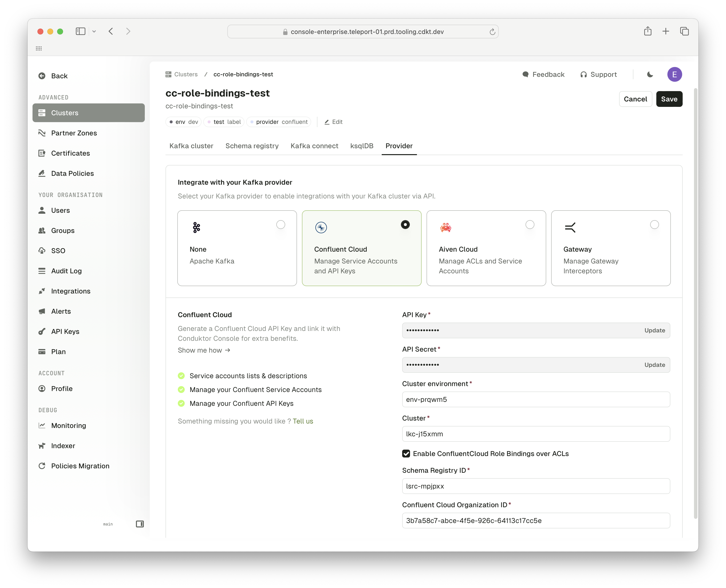Click the Cluster environment input field
726x588 pixels.
click(536, 399)
